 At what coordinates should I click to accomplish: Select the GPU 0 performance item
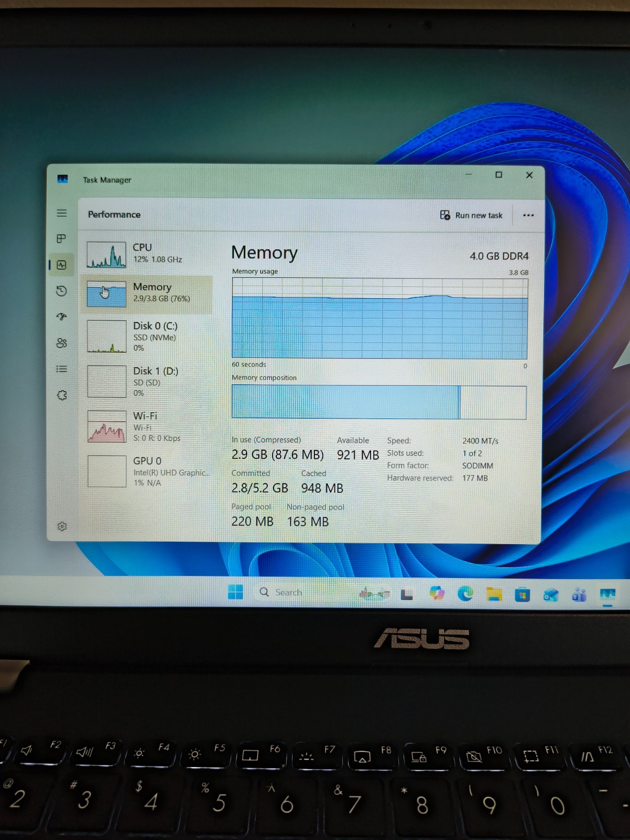coord(147,471)
